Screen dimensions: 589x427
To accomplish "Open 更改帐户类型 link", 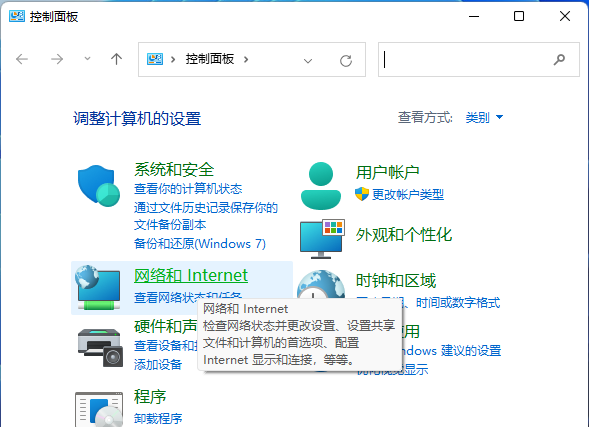I will click(x=408, y=195).
